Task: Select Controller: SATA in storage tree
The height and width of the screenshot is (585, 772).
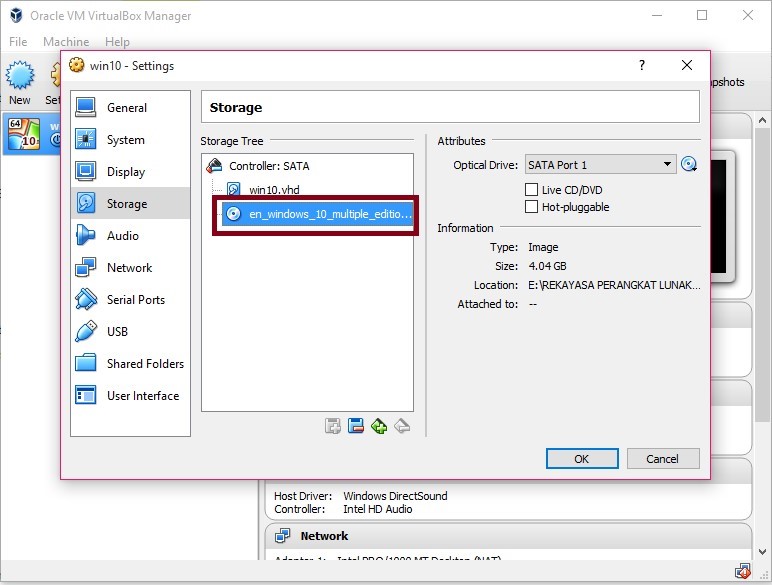Action: click(x=308, y=166)
